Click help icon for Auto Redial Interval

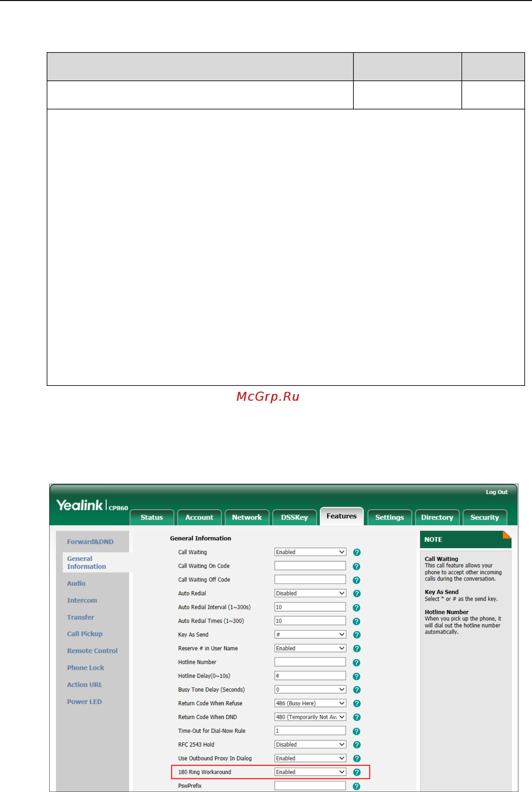357,608
